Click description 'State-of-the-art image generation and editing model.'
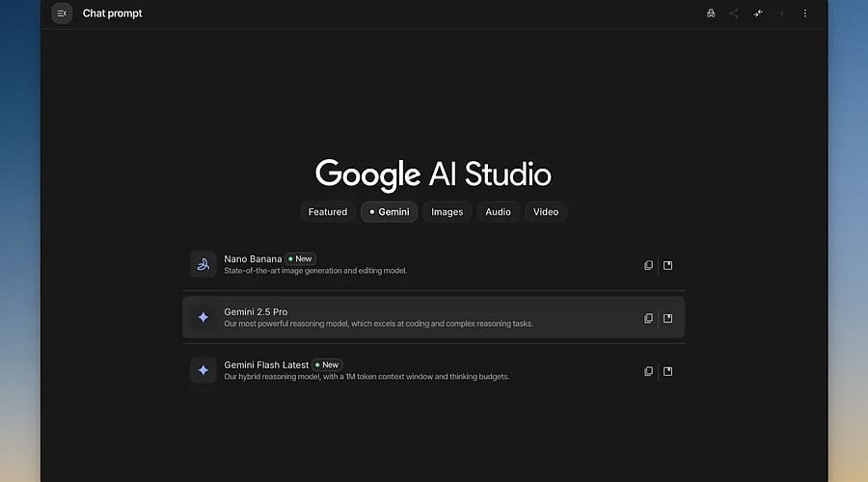This screenshot has width=868, height=482. point(315,271)
